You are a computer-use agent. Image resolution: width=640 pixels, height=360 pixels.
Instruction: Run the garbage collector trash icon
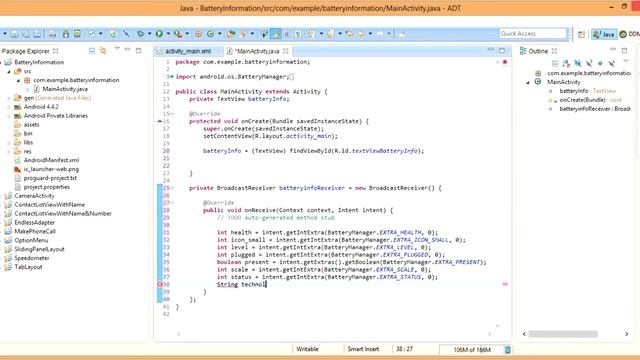[507, 349]
